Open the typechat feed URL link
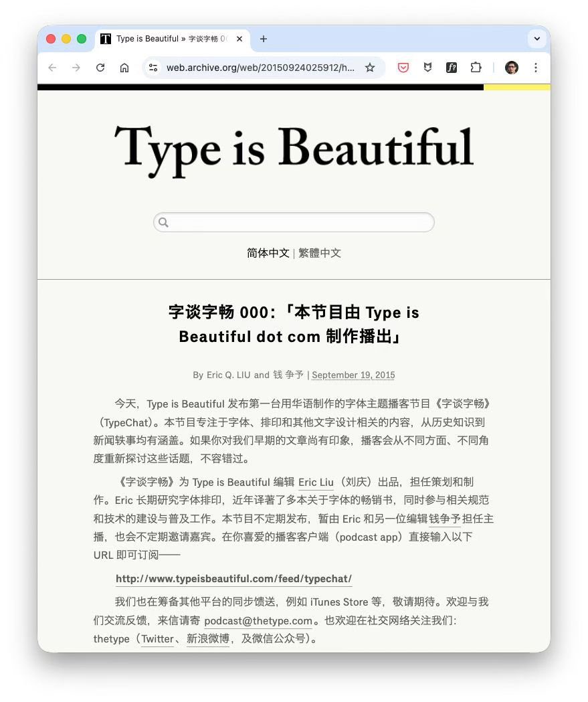The height and width of the screenshot is (702, 588). tap(233, 578)
